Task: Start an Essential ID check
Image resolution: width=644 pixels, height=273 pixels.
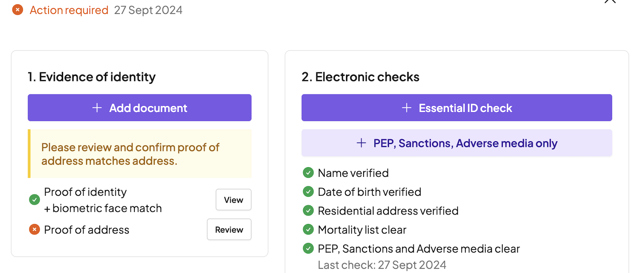Action: click(x=456, y=108)
